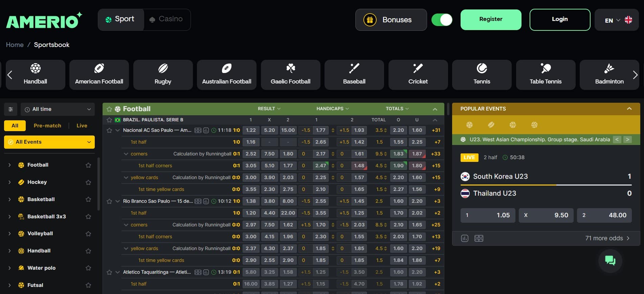The width and height of the screenshot is (644, 294).
Task: Open the Baseball category tile
Action: pos(354,75)
